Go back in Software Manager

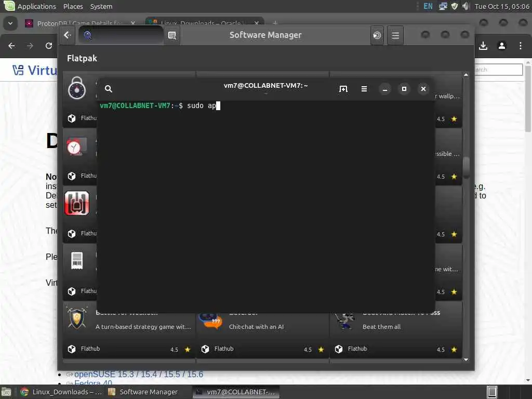(67, 35)
